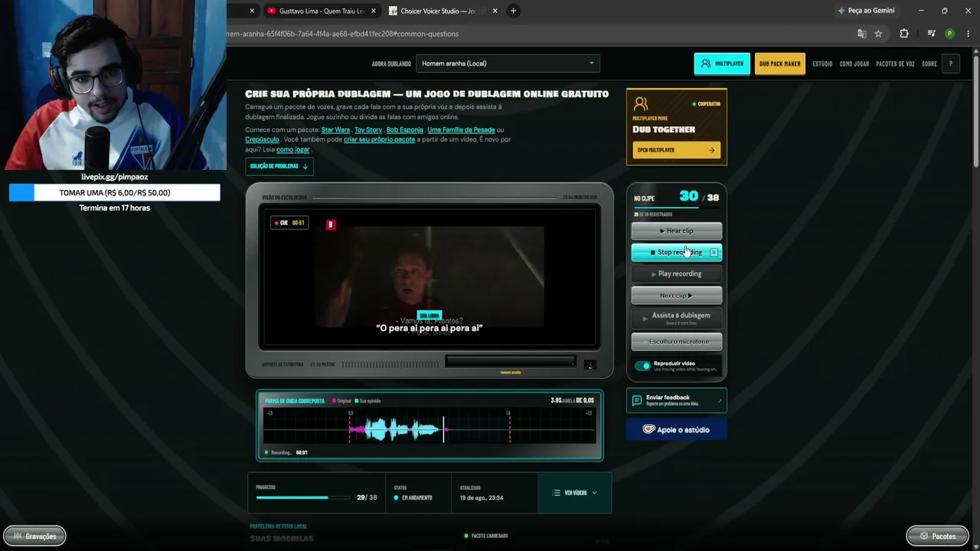
Task: Open the Pacotes de Voz nav item
Action: (895, 64)
